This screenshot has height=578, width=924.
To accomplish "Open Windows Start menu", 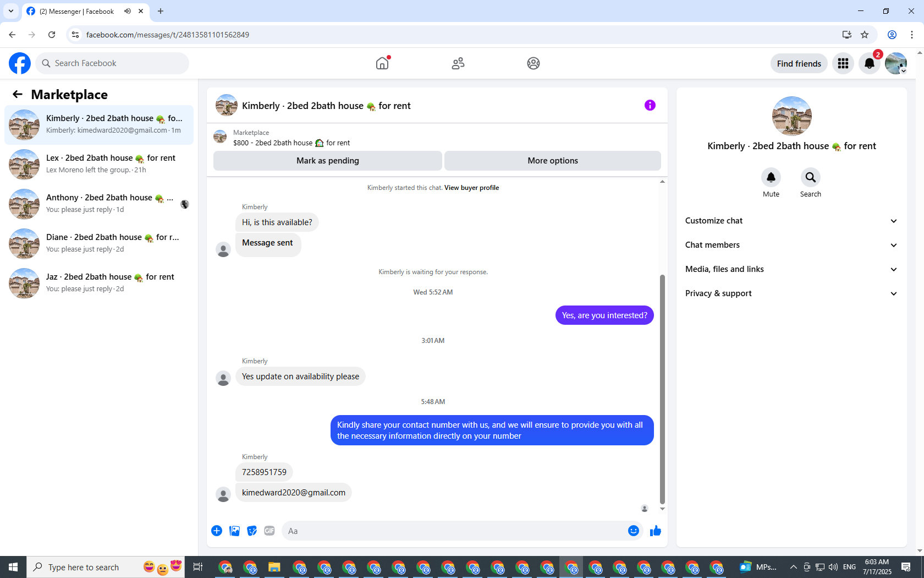I will (13, 567).
